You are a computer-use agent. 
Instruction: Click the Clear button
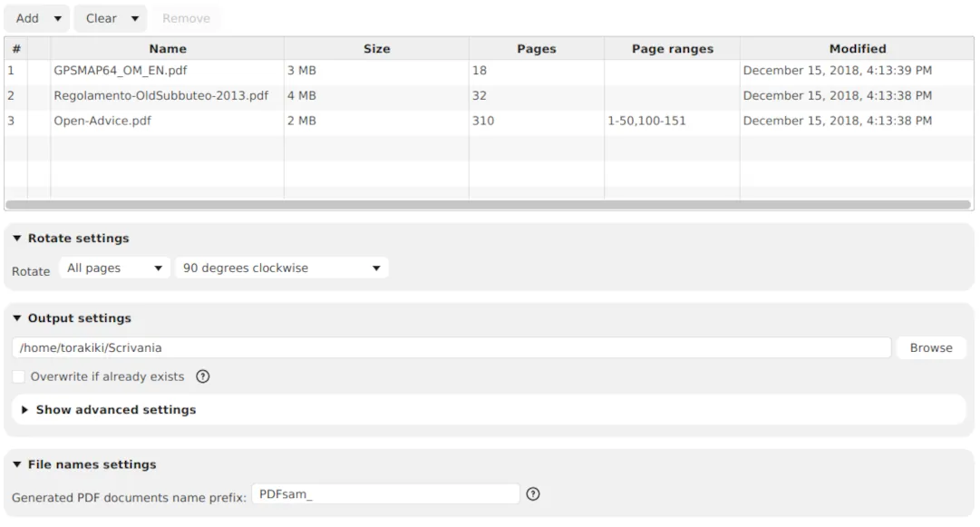click(101, 18)
